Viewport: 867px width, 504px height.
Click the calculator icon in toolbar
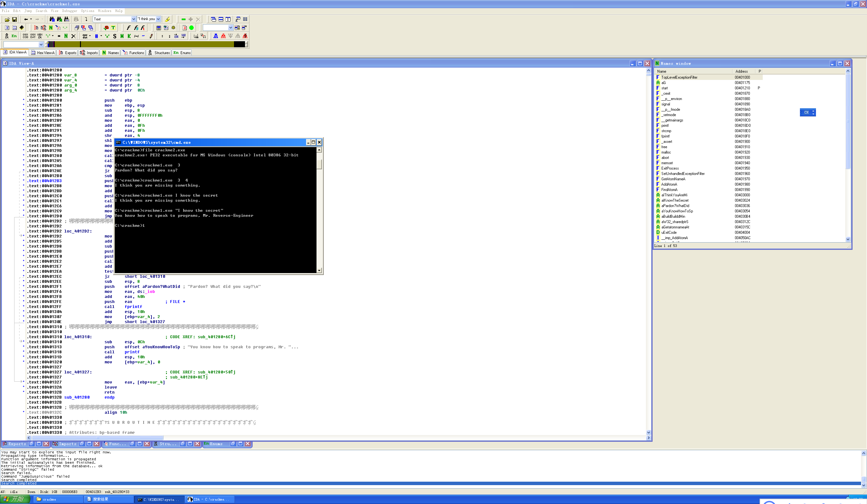point(159,28)
